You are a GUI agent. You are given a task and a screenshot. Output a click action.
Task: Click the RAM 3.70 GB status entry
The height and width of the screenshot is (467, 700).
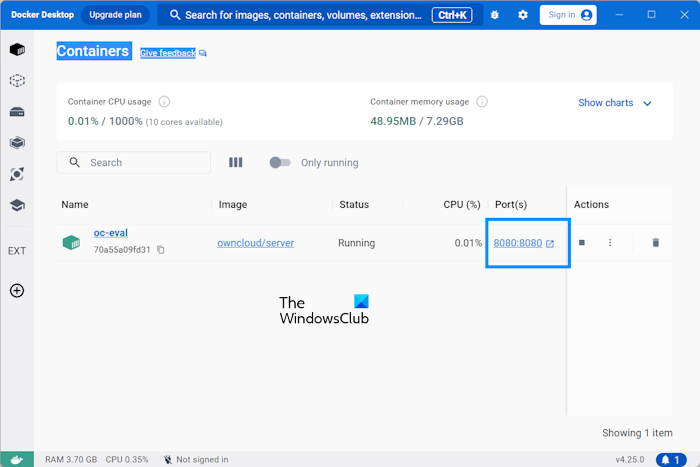71,459
